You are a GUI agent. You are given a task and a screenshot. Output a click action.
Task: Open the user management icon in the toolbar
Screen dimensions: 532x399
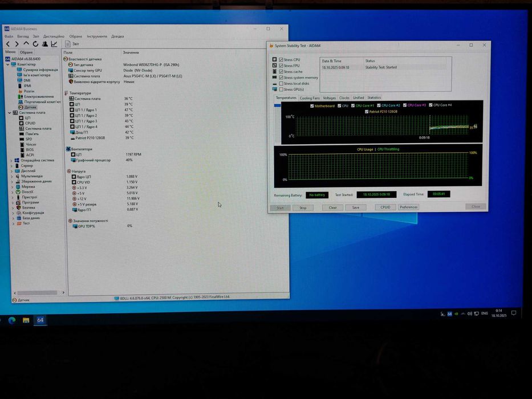45,44
